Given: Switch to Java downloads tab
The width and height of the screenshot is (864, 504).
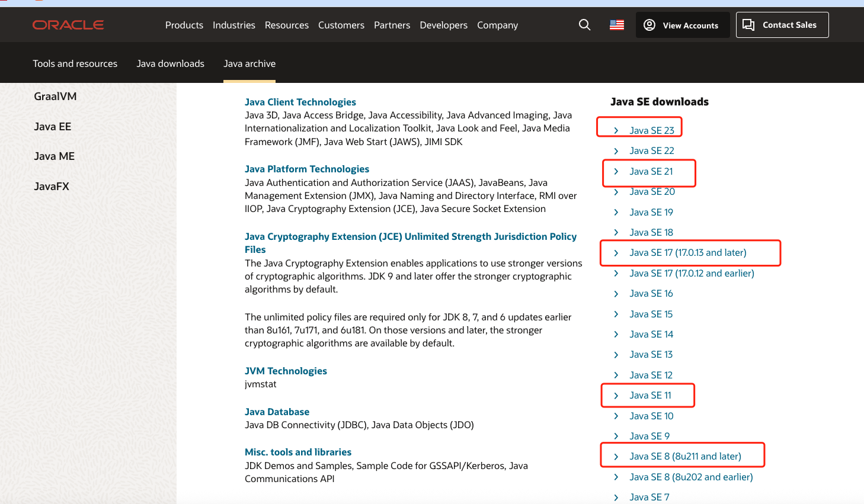Looking at the screenshot, I should (171, 63).
